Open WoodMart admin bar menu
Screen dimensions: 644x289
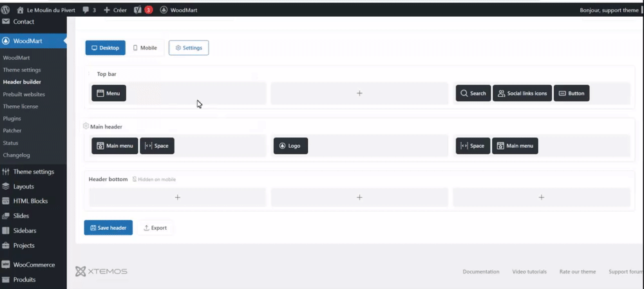(178, 10)
